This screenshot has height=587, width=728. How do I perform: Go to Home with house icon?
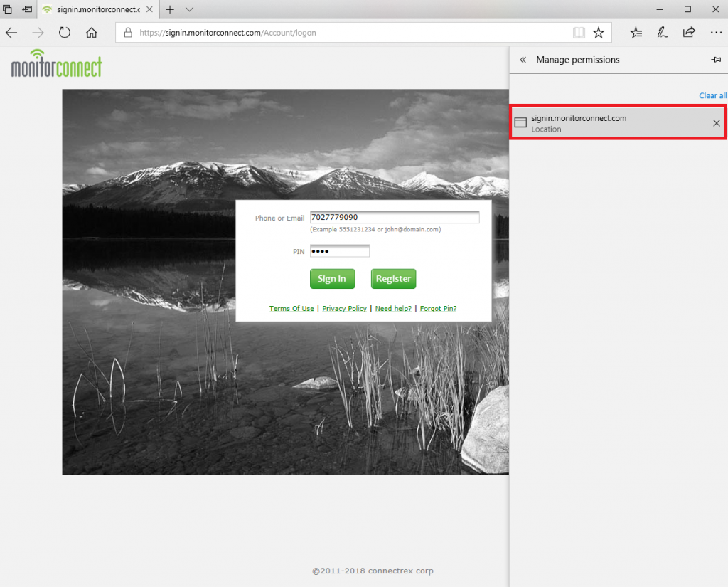pos(91,33)
